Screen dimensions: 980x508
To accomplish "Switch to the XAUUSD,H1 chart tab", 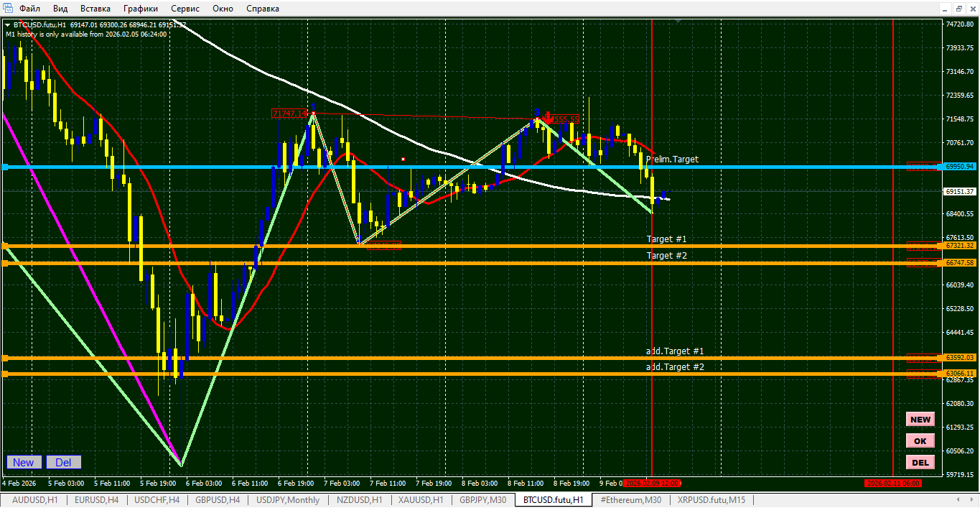I will click(420, 500).
